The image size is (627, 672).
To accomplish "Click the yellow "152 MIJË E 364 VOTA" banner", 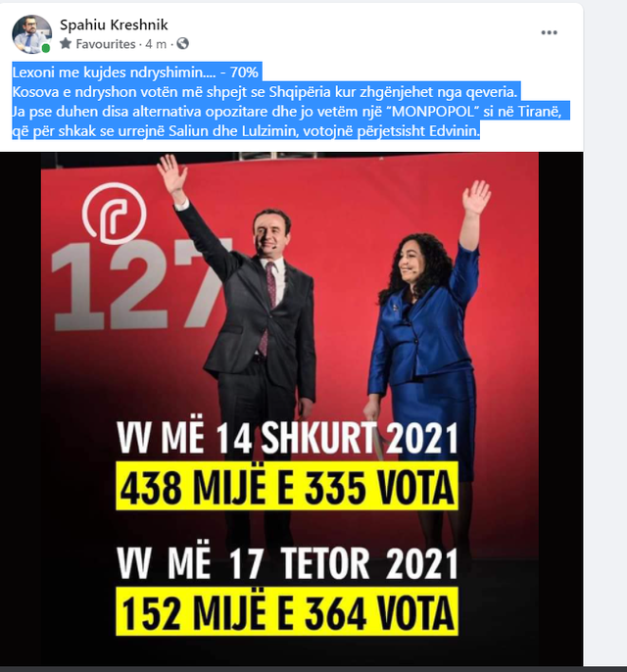I will point(287,611).
